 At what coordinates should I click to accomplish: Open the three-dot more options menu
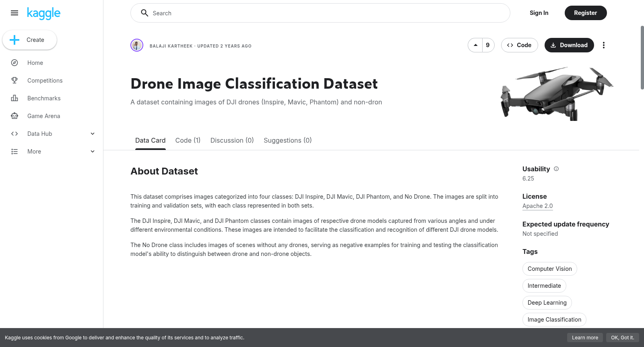pyautogui.click(x=603, y=45)
